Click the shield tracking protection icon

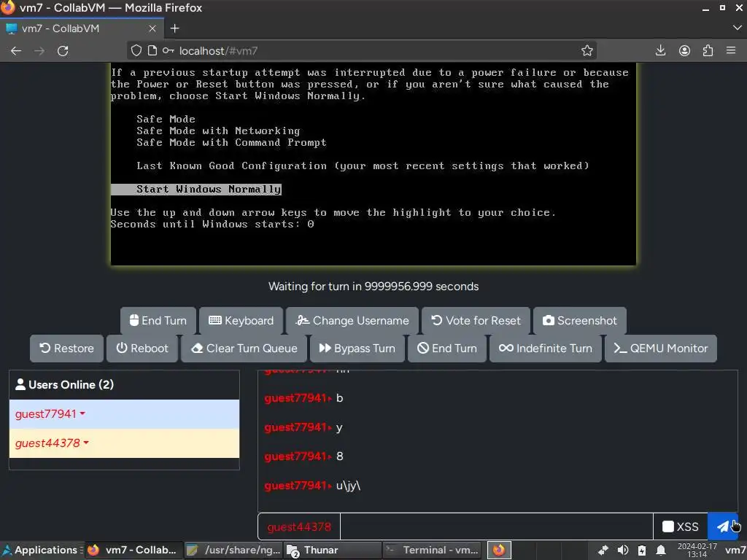136,50
